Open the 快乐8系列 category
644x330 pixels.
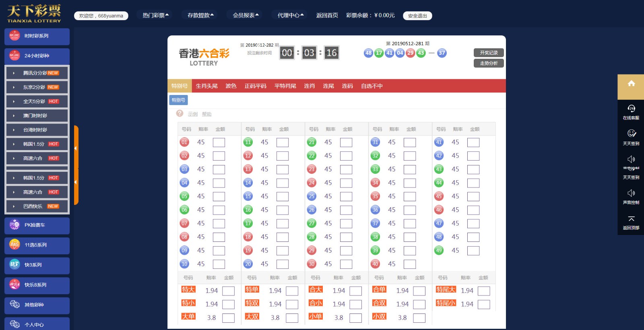click(37, 285)
